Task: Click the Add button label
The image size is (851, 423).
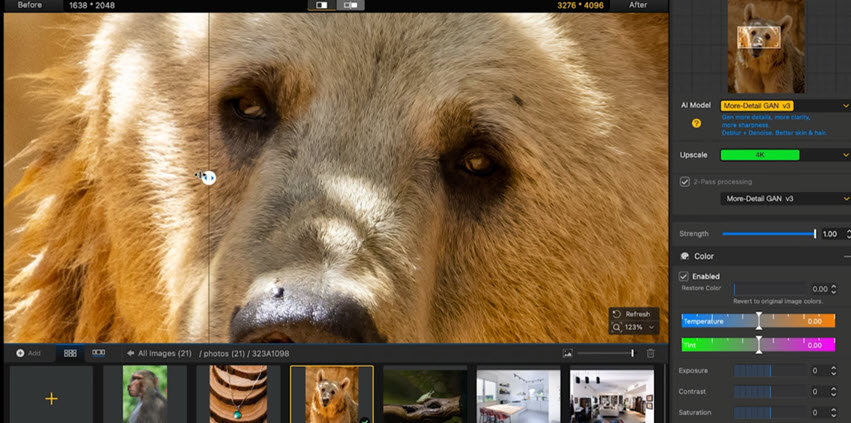Action: click(34, 353)
